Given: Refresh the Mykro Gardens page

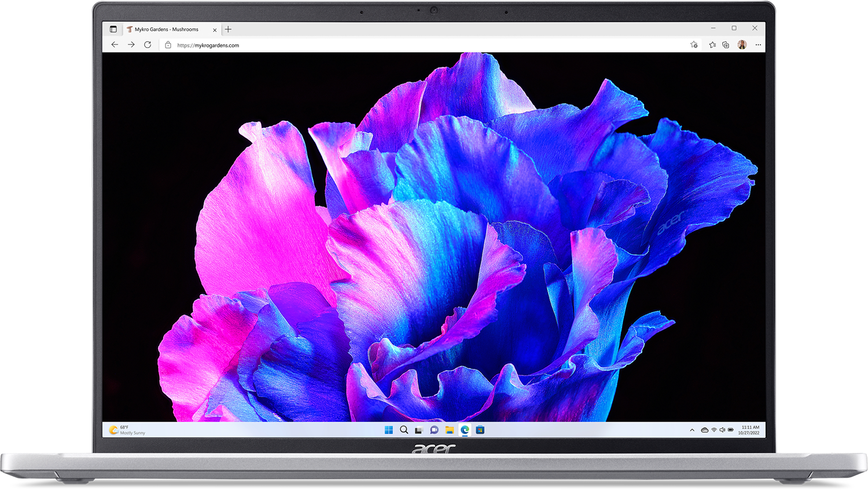Looking at the screenshot, I should [x=148, y=45].
